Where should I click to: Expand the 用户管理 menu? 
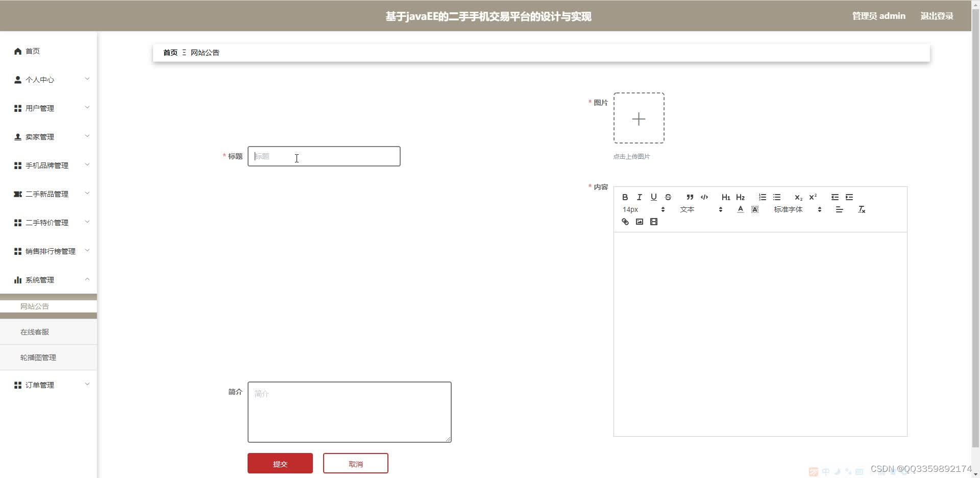click(48, 108)
